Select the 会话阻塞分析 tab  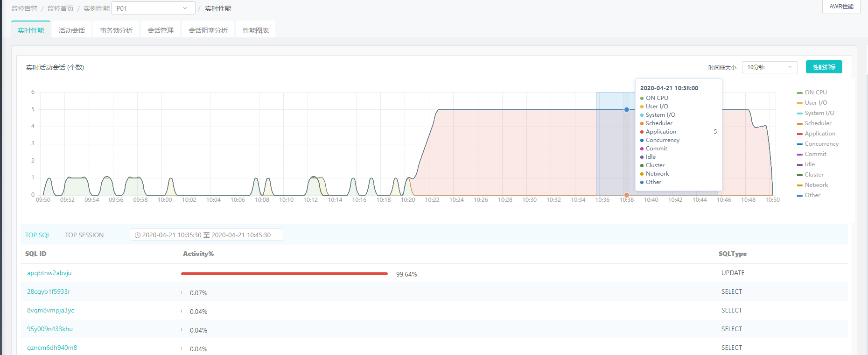(208, 30)
